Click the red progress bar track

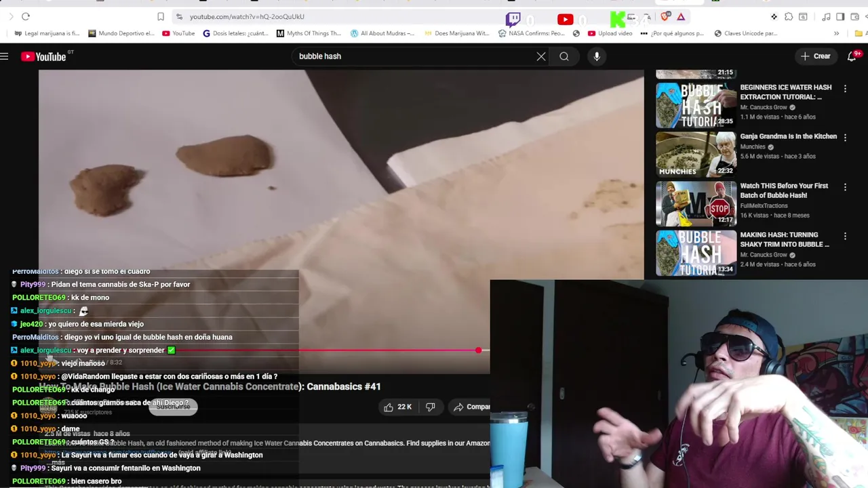click(x=325, y=350)
